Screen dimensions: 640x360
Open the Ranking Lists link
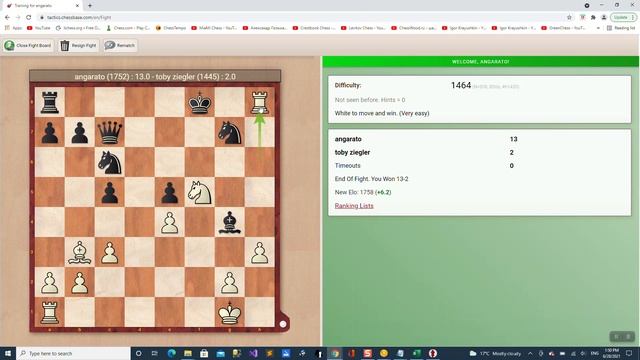pyautogui.click(x=354, y=206)
